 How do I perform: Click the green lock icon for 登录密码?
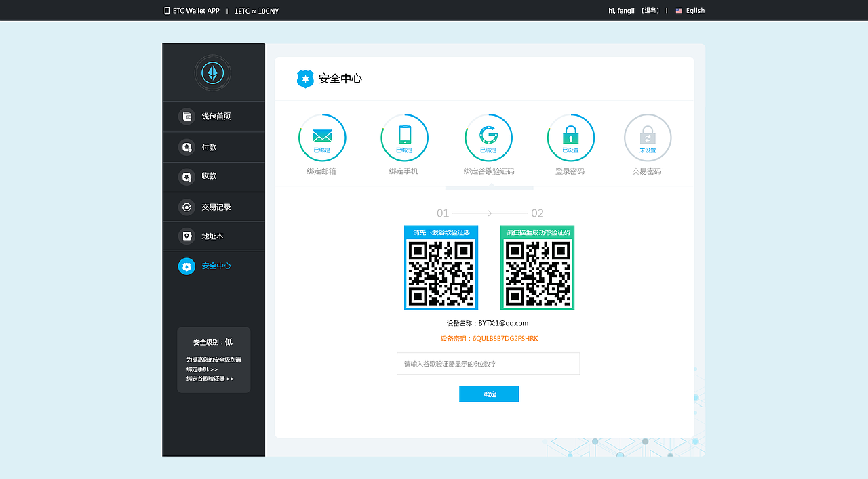coord(570,136)
